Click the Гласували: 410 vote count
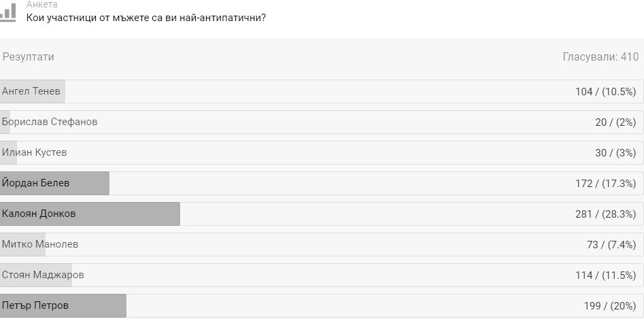The image size is (644, 319). [600, 56]
